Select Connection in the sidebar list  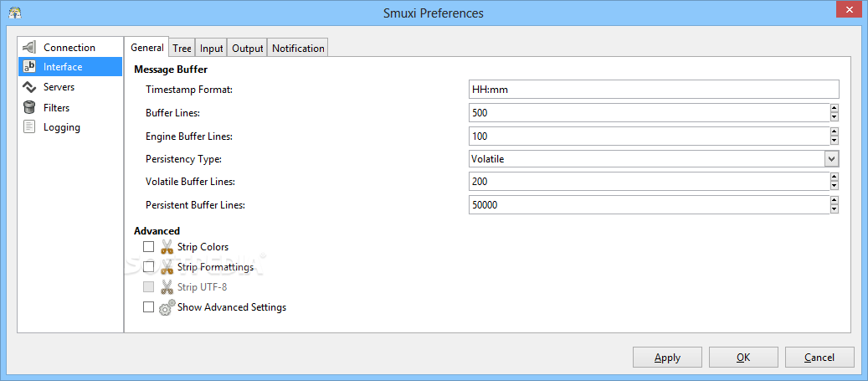pos(69,48)
